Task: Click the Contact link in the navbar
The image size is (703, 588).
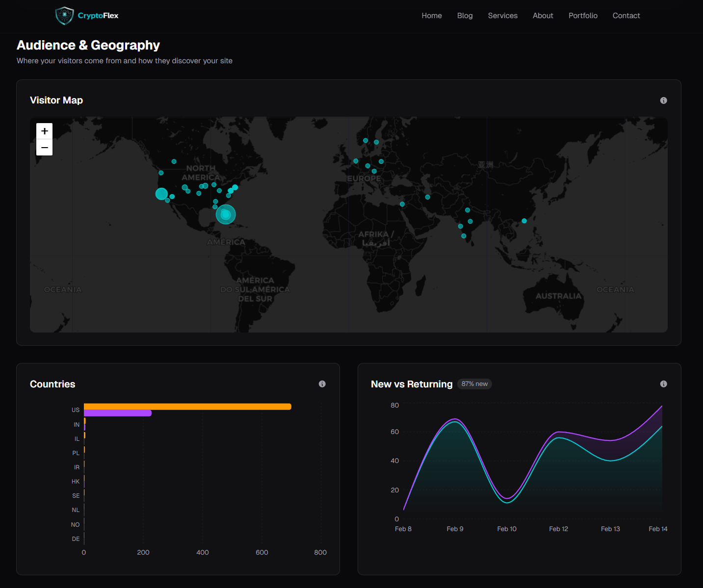Action: 626,16
